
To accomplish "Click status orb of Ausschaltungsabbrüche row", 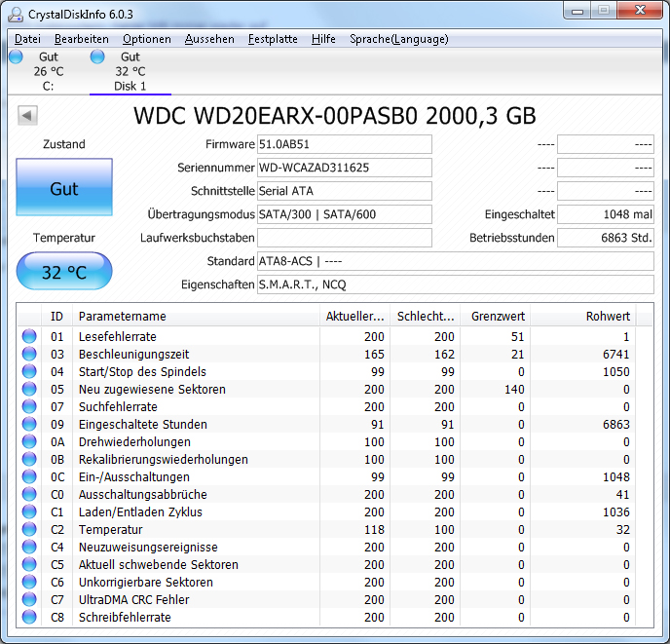I will 29,494.
